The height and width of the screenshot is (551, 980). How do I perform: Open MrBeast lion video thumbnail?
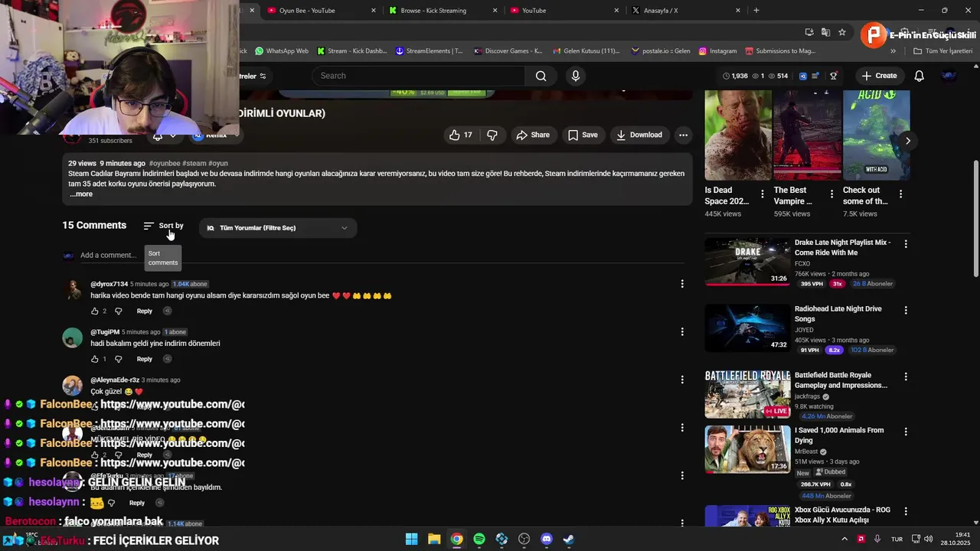tap(747, 449)
